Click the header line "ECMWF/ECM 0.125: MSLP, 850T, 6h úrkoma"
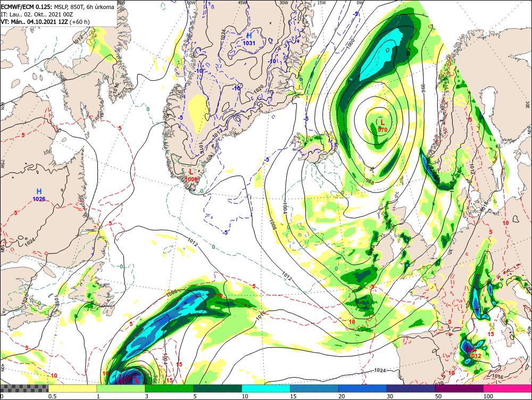 pos(57,7)
